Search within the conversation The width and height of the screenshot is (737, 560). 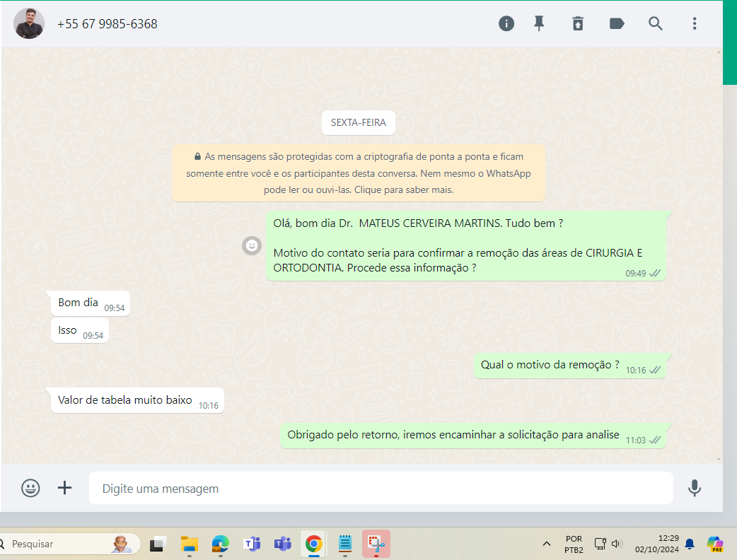tap(656, 23)
